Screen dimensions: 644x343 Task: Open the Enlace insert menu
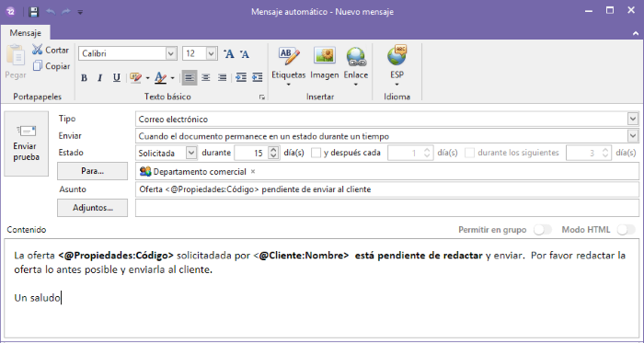click(356, 65)
